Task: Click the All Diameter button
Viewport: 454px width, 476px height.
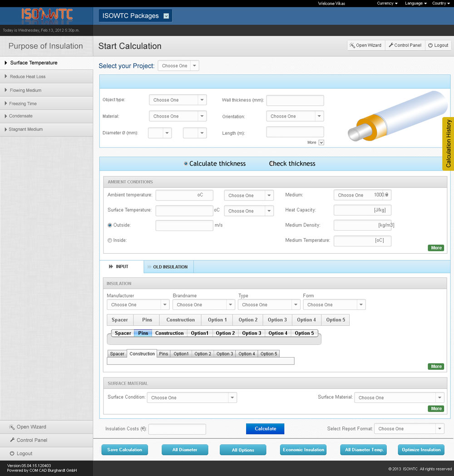Action: click(x=185, y=450)
